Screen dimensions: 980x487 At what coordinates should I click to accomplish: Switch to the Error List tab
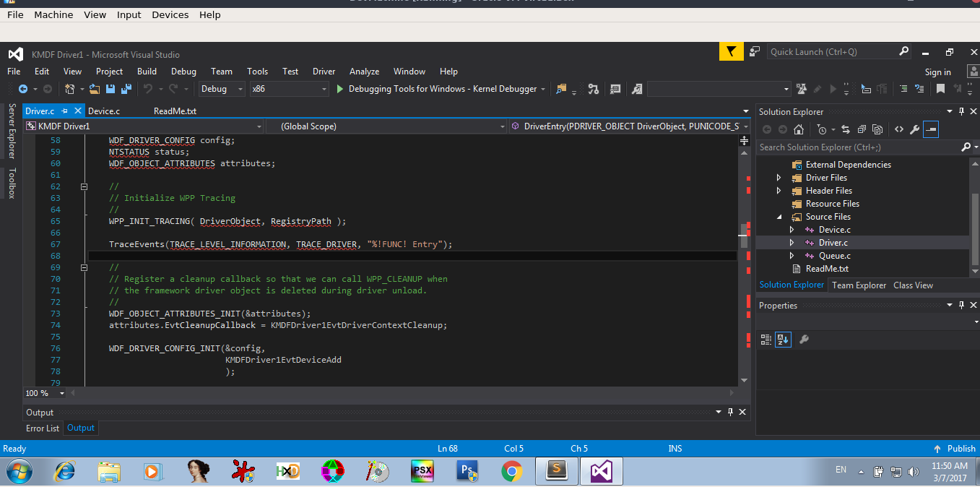click(43, 428)
